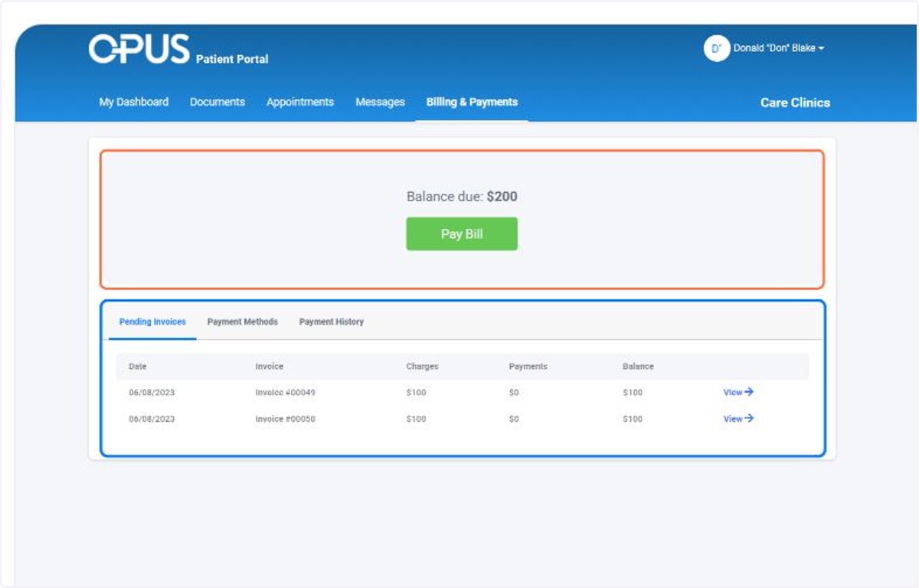Open the Appointments page

tap(300, 102)
